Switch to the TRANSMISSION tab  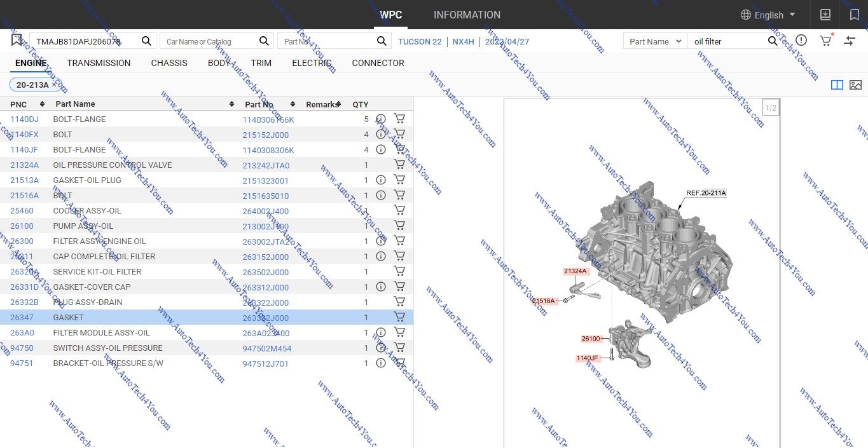(x=99, y=63)
